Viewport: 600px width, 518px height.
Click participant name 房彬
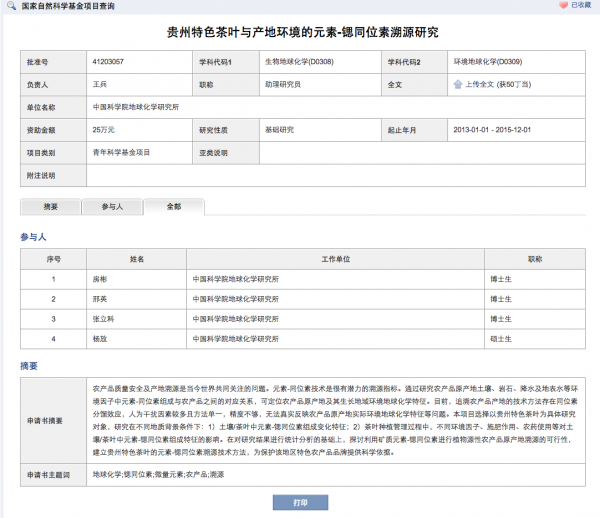(100, 279)
